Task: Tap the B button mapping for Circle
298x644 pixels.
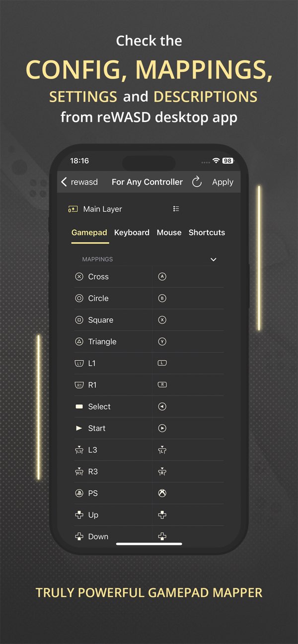Action: pos(162,298)
